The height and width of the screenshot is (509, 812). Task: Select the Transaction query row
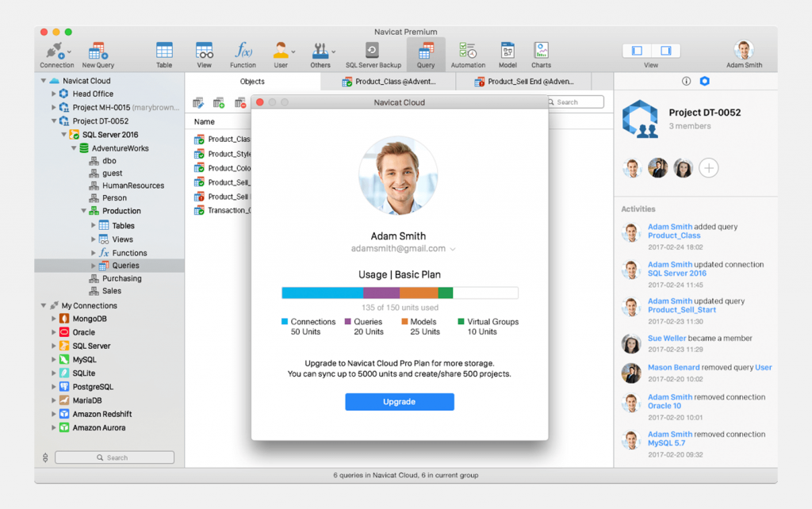pos(222,210)
